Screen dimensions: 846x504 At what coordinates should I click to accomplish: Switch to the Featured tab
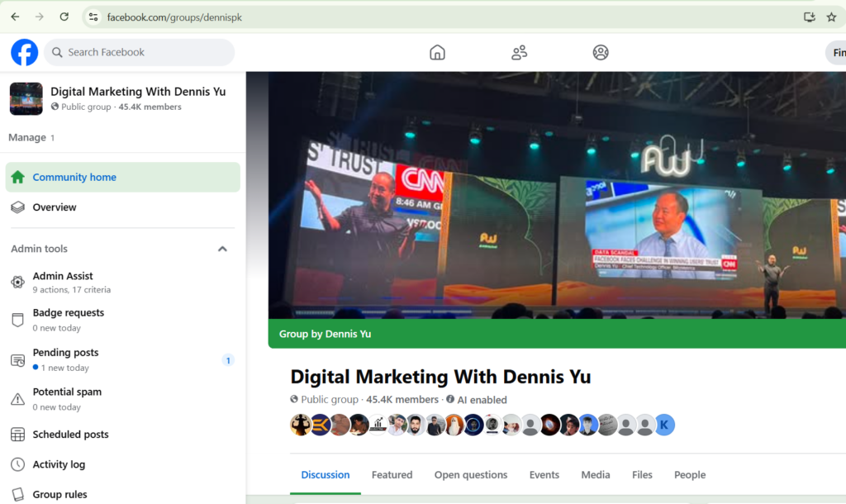click(392, 475)
